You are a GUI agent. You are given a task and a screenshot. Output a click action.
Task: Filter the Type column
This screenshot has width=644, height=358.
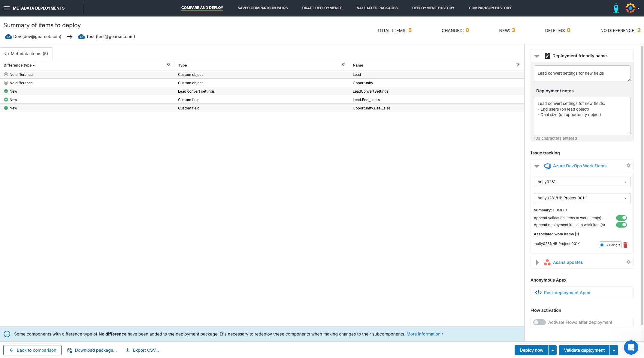pyautogui.click(x=343, y=65)
